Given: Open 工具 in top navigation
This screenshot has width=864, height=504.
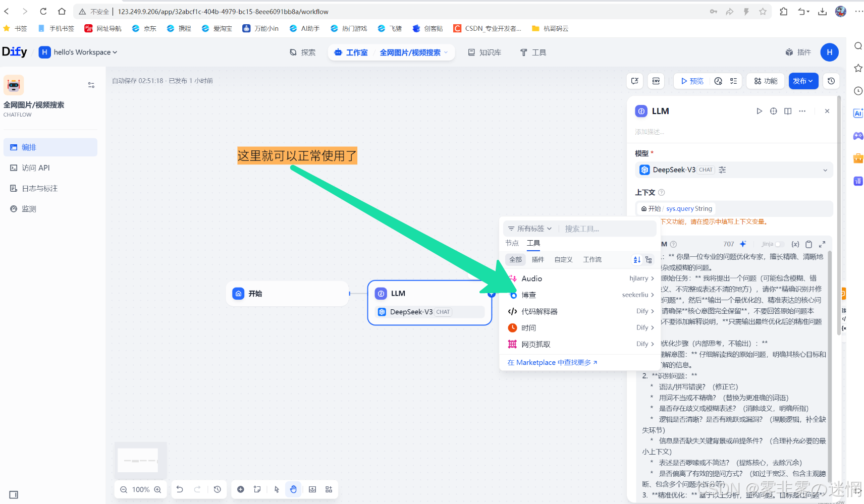Looking at the screenshot, I should click(533, 52).
